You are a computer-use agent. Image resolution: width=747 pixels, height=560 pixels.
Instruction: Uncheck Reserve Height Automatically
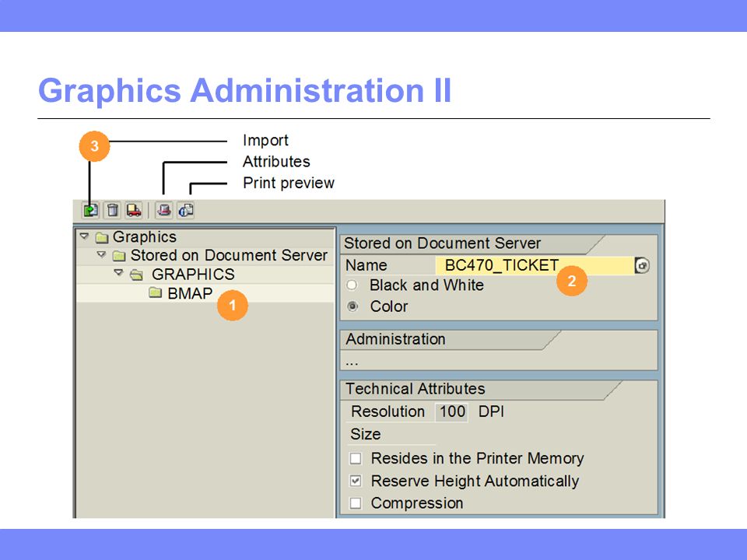(356, 481)
